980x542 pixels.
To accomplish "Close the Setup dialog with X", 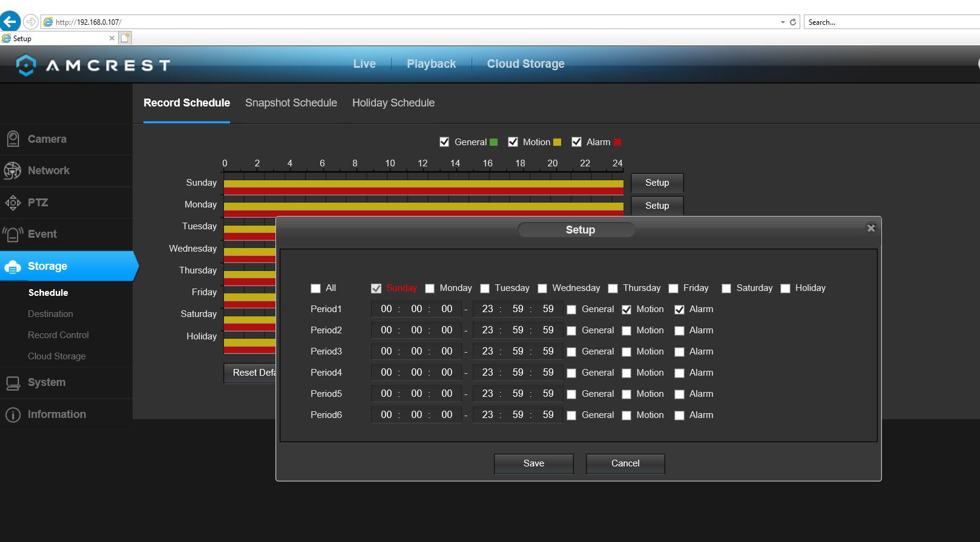I will point(871,228).
